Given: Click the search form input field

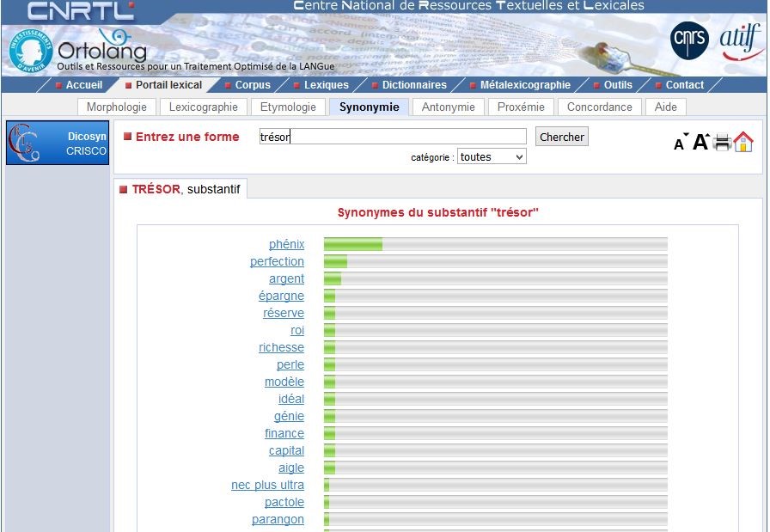Looking at the screenshot, I should pyautogui.click(x=393, y=137).
